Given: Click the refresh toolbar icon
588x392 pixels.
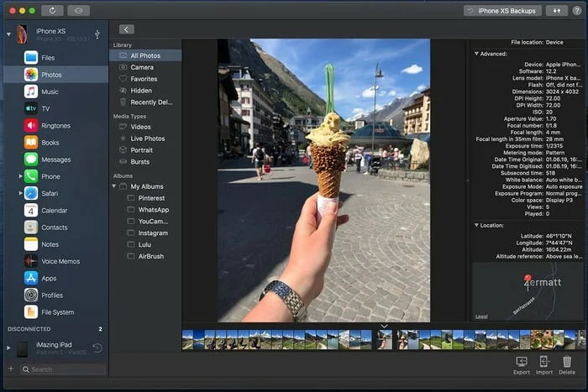Looking at the screenshot, I should click(x=52, y=11).
